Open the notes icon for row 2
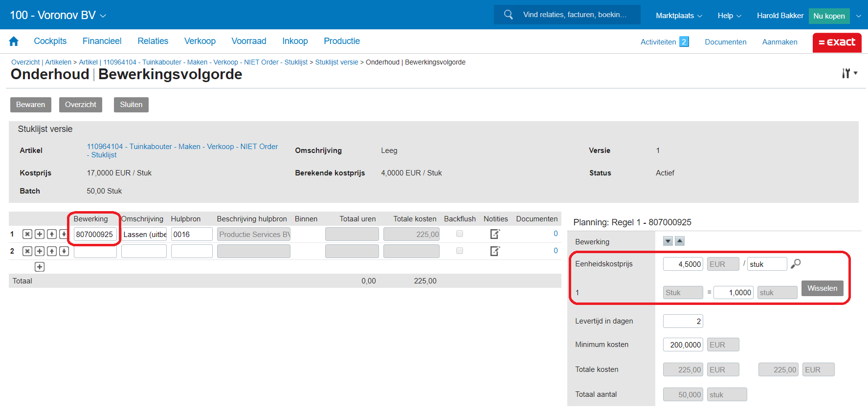868x410 pixels. pyautogui.click(x=495, y=251)
